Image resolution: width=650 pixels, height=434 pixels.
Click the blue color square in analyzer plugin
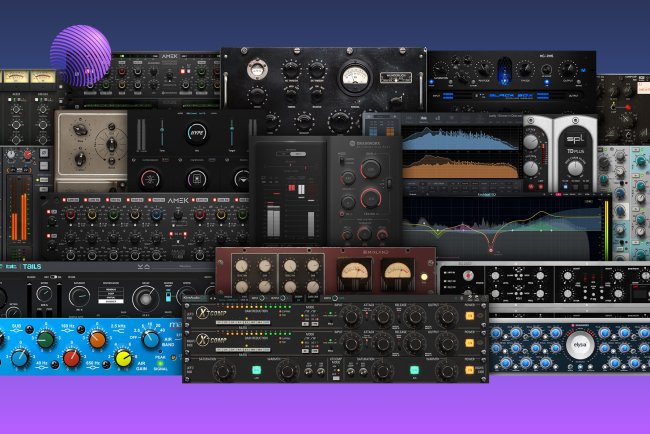click(x=373, y=131)
